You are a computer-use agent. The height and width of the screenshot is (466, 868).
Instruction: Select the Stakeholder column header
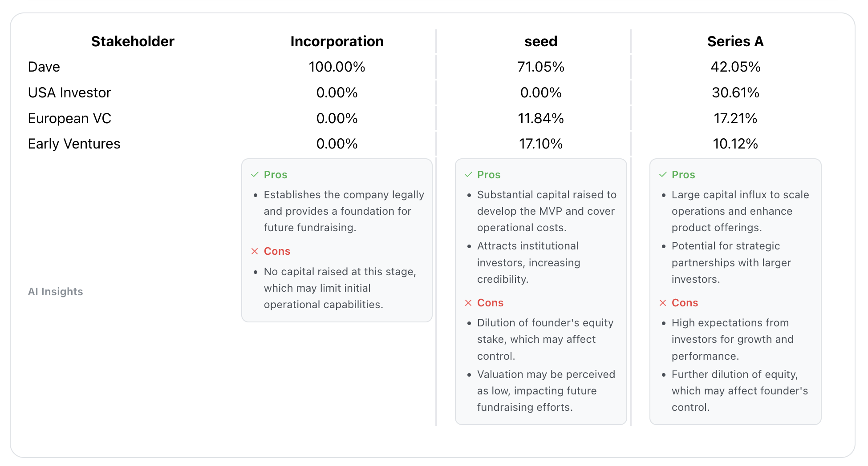[x=132, y=41]
